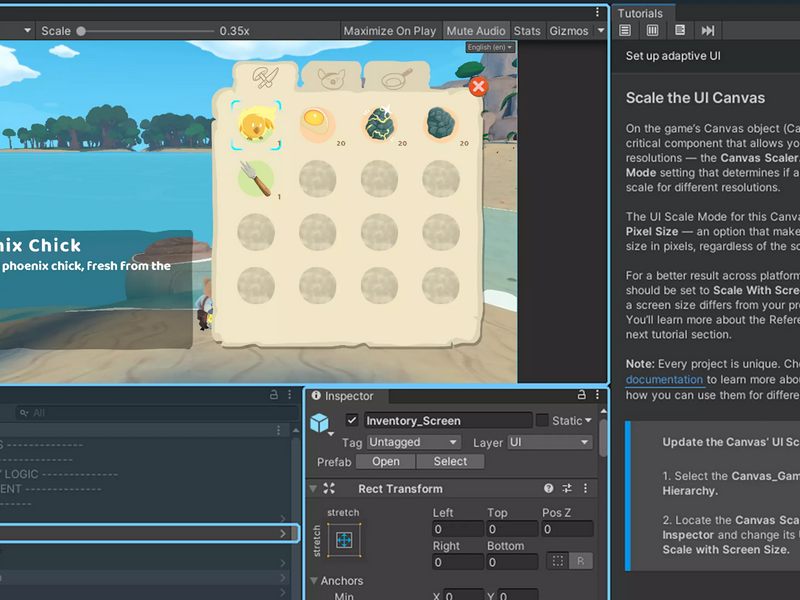Toggle Mute Audio in Game view

pos(476,31)
